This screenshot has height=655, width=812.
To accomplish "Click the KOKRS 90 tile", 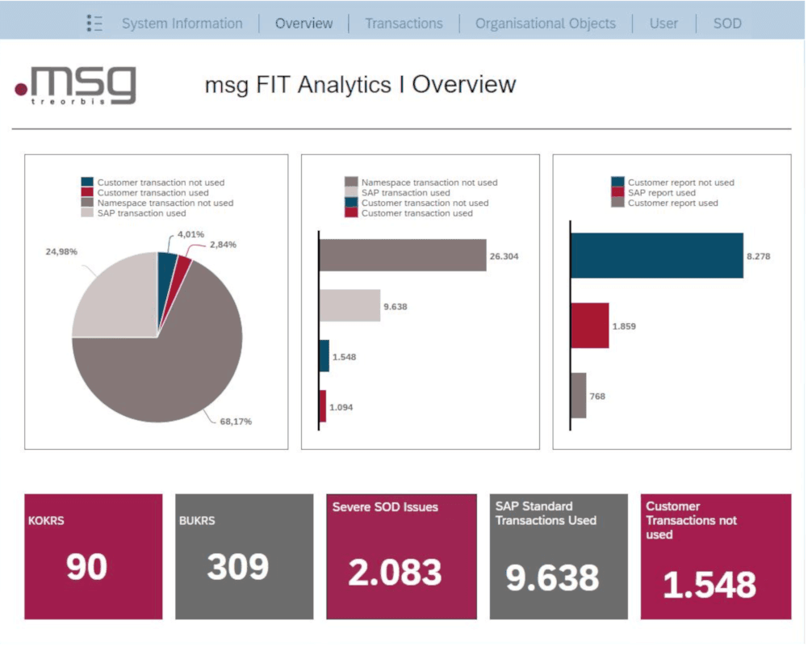I will 93,556.
